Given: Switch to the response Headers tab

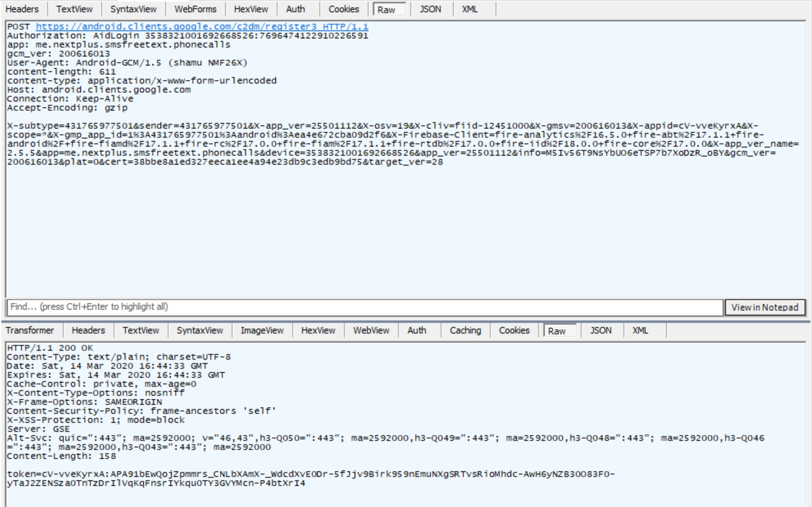Looking at the screenshot, I should 89,331.
